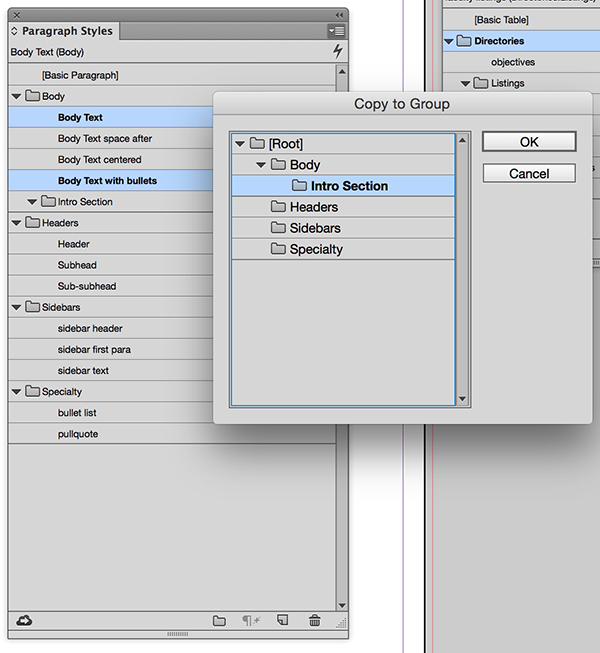Delete selected style with trash icon
Screen dimensions: 600x653
click(315, 621)
